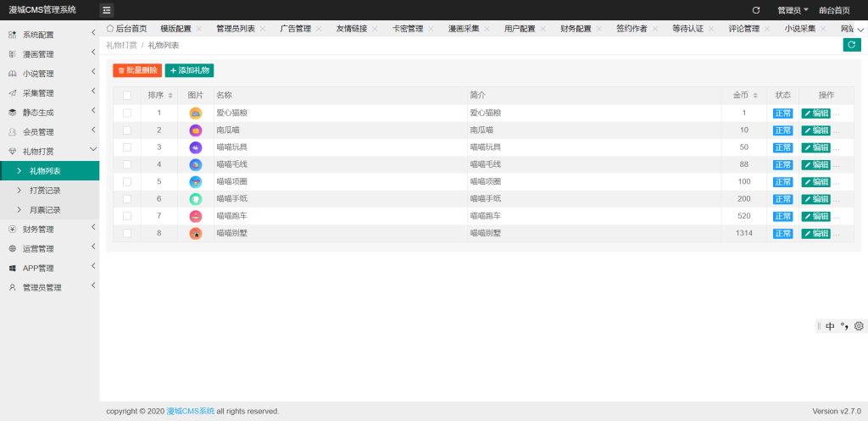Check the box for row 喵喵别墅
The image size is (868, 421).
(127, 233)
